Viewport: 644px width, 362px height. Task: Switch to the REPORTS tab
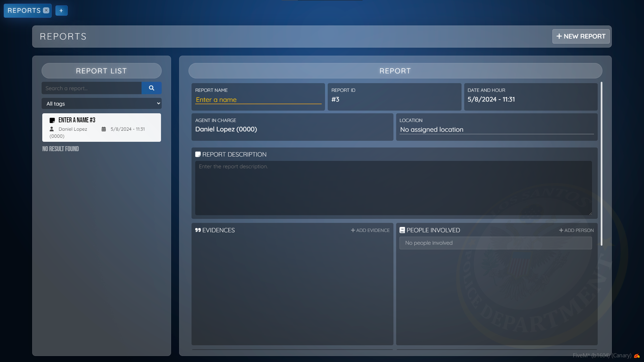point(24,11)
